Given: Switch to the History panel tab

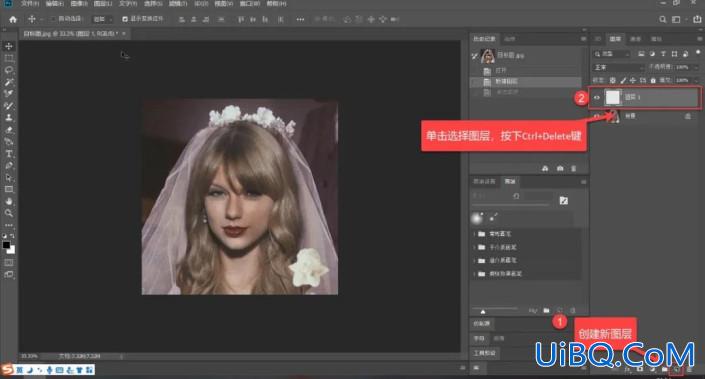Looking at the screenshot, I should [x=484, y=39].
